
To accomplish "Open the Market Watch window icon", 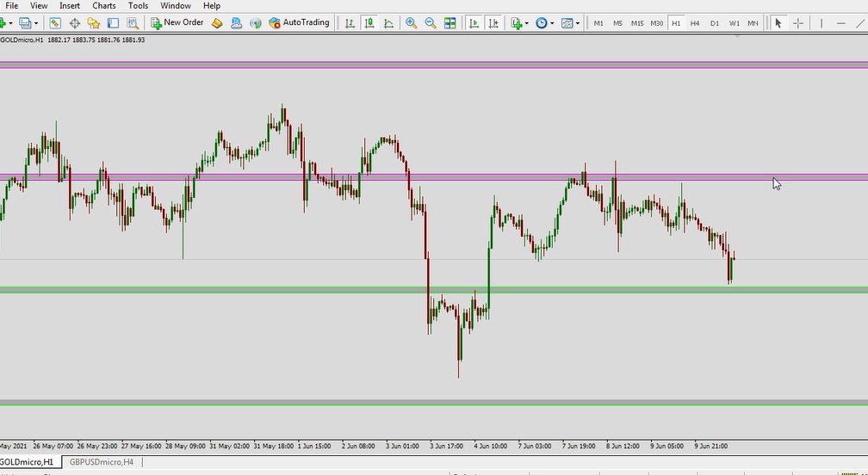I will 55,22.
